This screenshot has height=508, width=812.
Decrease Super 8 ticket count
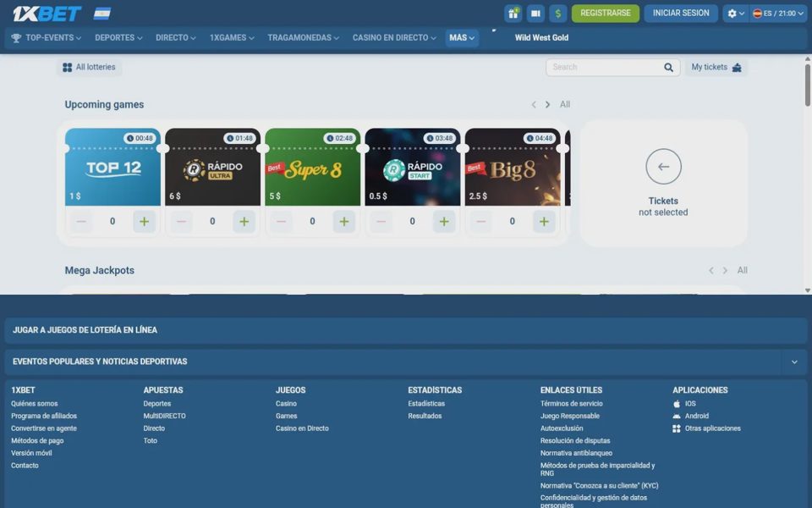(x=281, y=222)
